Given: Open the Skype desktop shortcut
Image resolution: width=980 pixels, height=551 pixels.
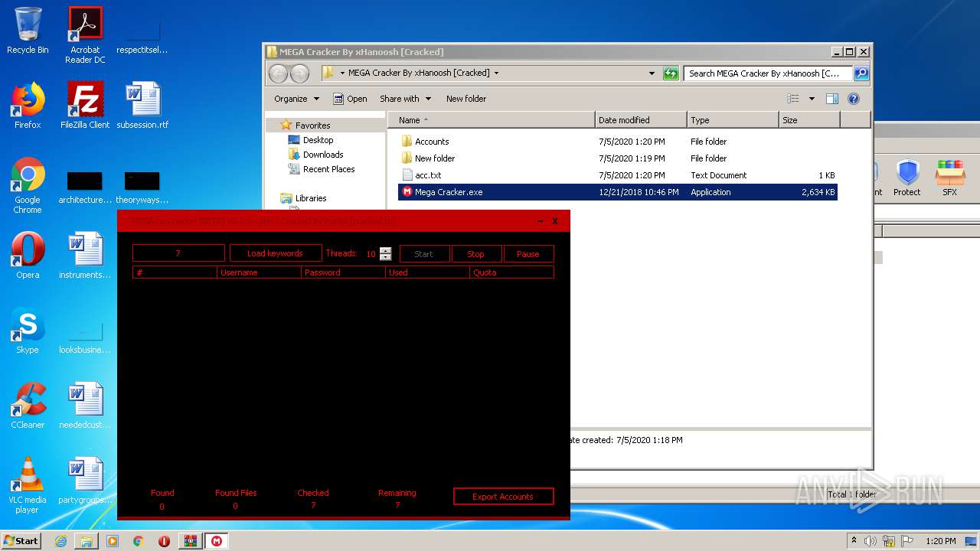Looking at the screenshot, I should [x=28, y=331].
